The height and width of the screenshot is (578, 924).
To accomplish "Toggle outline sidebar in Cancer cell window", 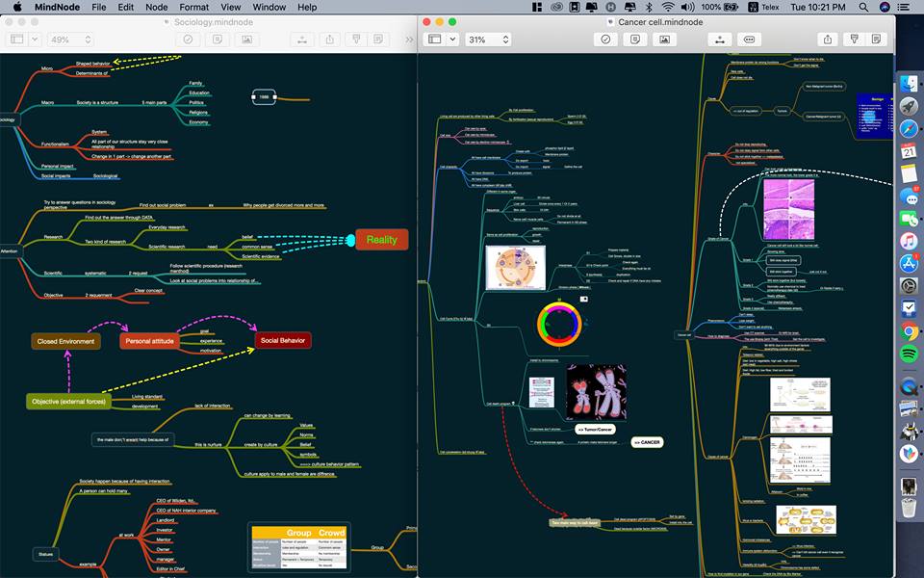I will 435,39.
